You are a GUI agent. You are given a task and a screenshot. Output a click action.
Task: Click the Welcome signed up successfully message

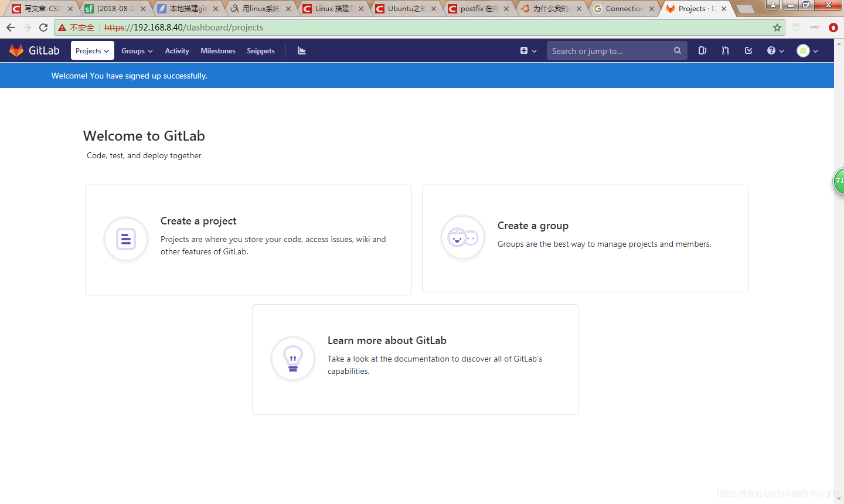[129, 76]
